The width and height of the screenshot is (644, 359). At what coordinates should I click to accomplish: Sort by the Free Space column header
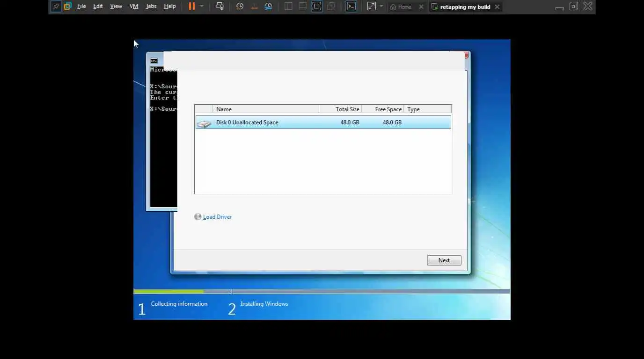click(x=383, y=109)
